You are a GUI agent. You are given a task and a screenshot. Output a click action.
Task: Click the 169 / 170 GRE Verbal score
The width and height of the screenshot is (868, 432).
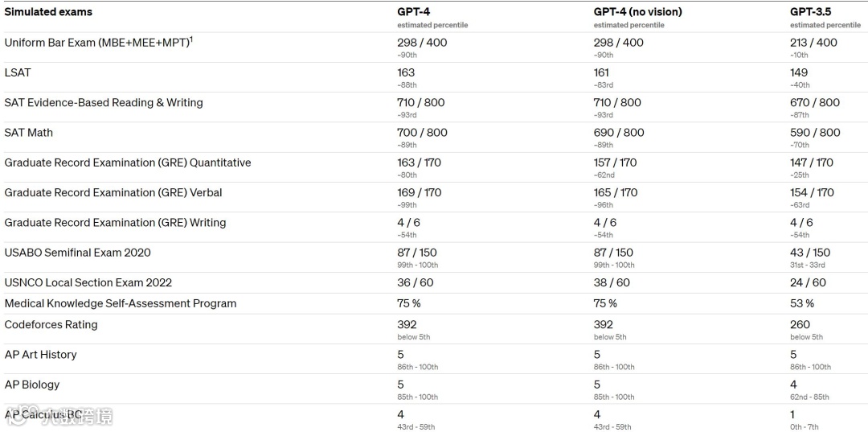coord(419,193)
